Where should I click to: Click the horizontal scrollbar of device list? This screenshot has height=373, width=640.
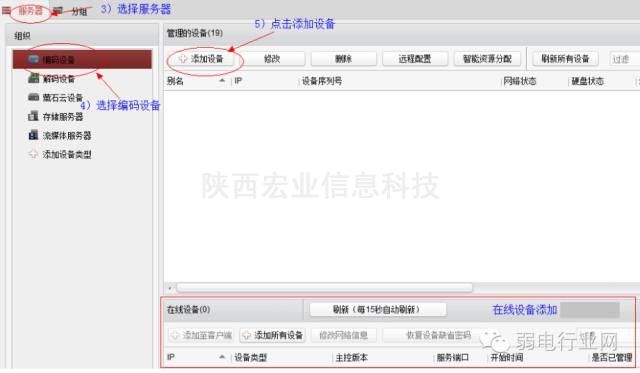(324, 288)
